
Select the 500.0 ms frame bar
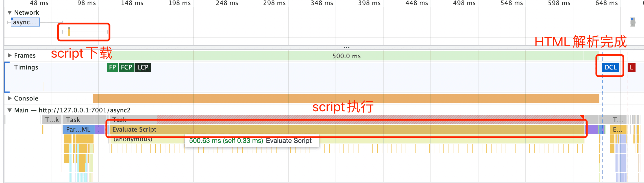346,56
